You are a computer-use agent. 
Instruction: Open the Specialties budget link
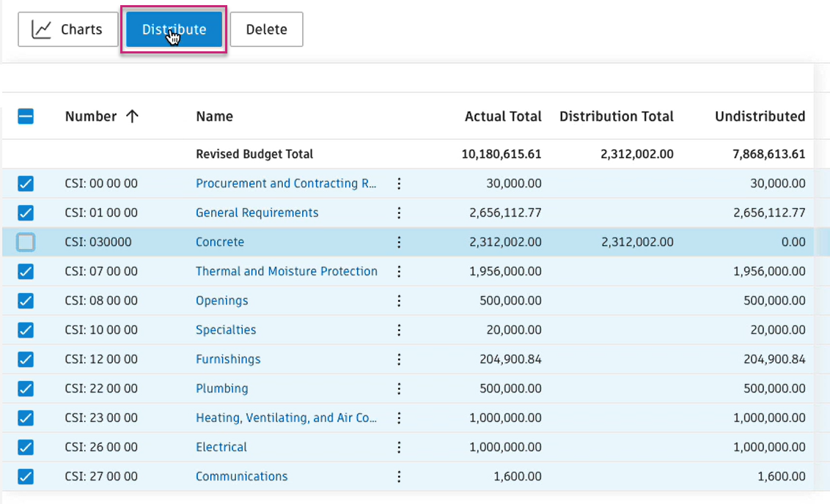click(x=226, y=330)
